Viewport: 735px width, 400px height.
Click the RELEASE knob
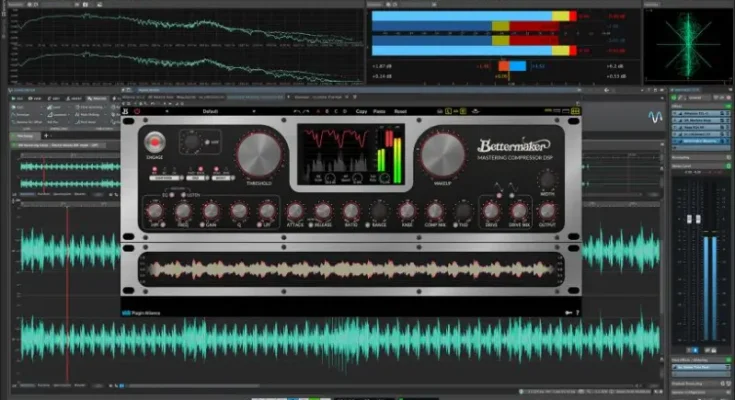pyautogui.click(x=323, y=211)
